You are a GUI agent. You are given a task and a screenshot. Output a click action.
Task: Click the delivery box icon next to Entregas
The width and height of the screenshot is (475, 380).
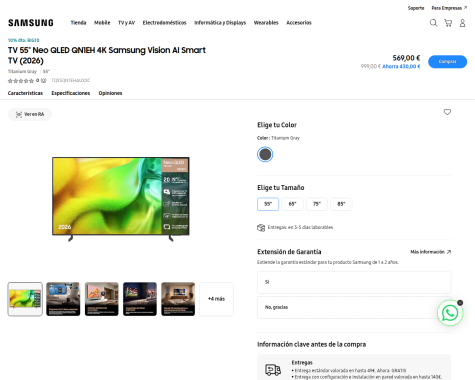[261, 227]
